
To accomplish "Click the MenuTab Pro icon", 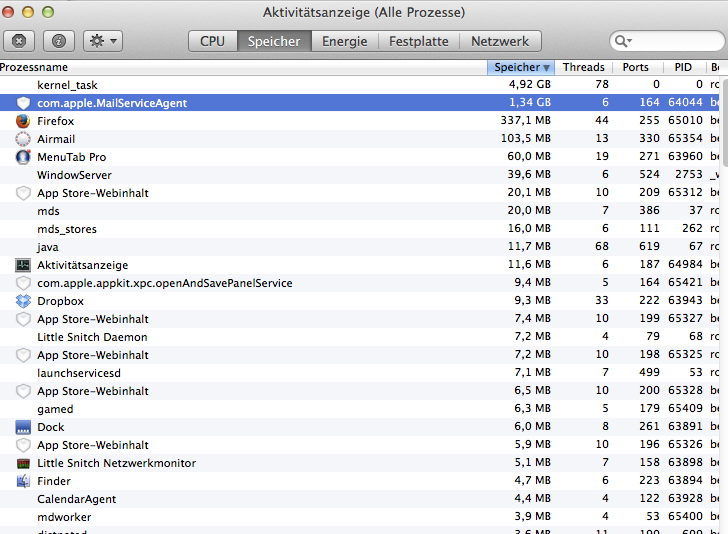I will pos(23,157).
